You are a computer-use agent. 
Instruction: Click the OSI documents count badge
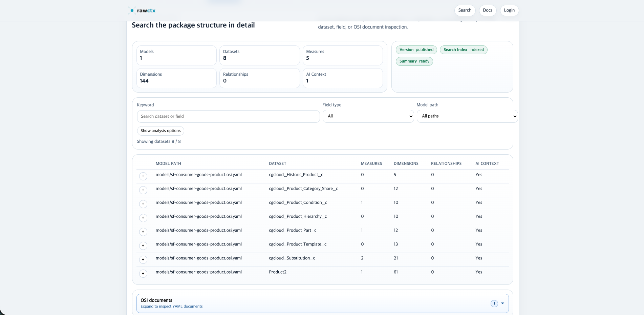point(494,303)
